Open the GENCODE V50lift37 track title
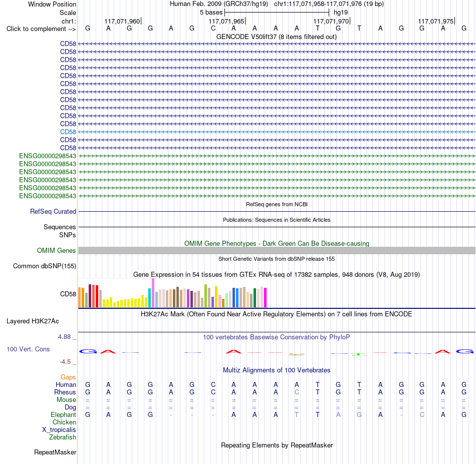 click(x=276, y=37)
